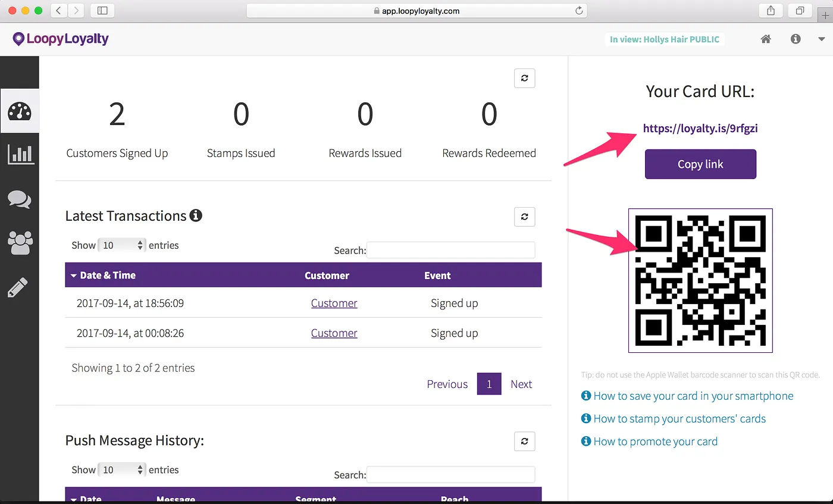Screen dimensions: 833x504
Task: Open entries dropdown in Push Message History
Action: tap(122, 469)
